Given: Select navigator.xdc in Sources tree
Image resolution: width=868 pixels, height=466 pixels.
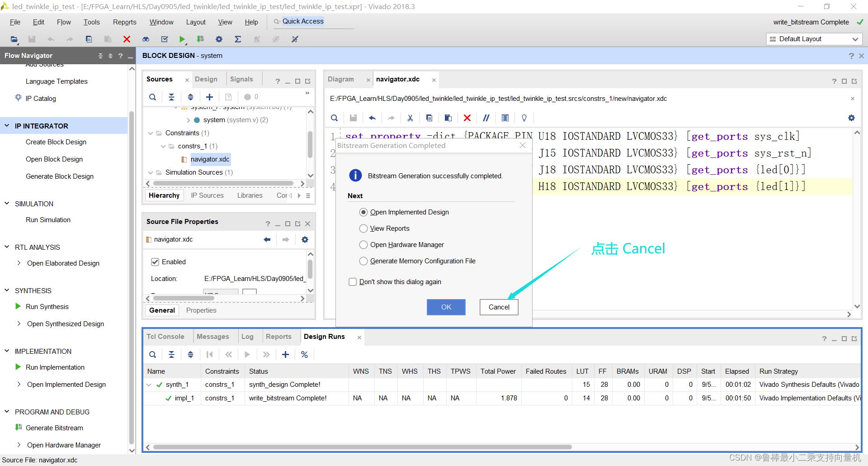Looking at the screenshot, I should (210, 159).
